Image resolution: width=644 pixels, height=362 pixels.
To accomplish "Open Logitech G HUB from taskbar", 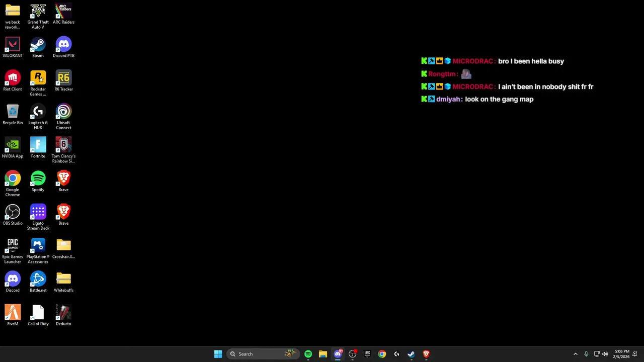I will coord(396,354).
